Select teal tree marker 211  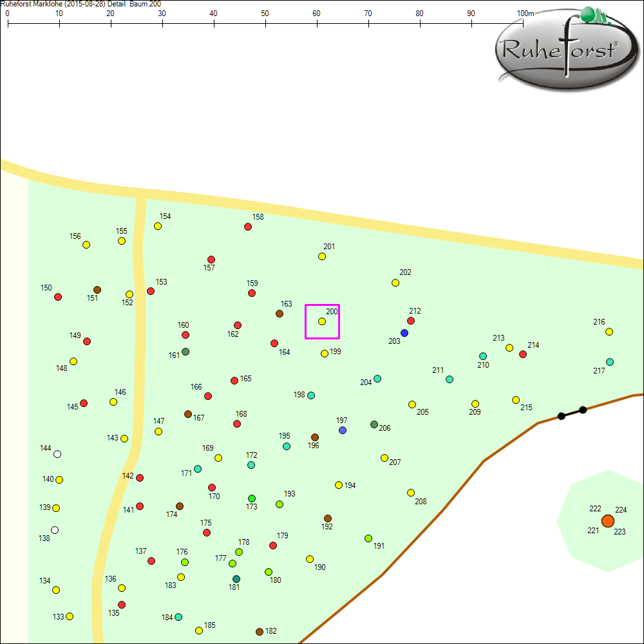450,379
